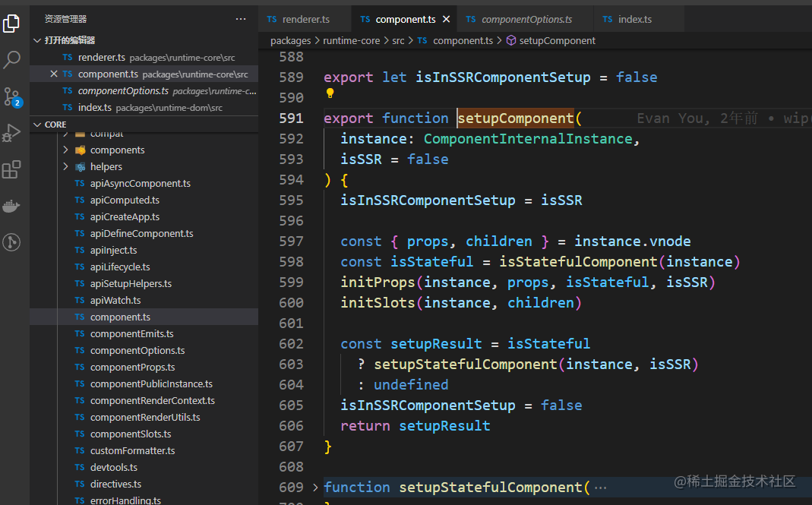Screen dimensions: 812x505
Task: Open componentRenderContext.ts in the file tree
Action: 144,400
